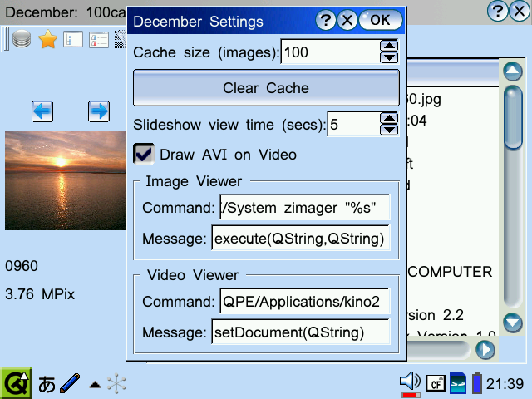Screen dimensions: 532x399
Task: Toggle the Draw AVI on Video checkbox
Action: pyautogui.click(x=145, y=154)
